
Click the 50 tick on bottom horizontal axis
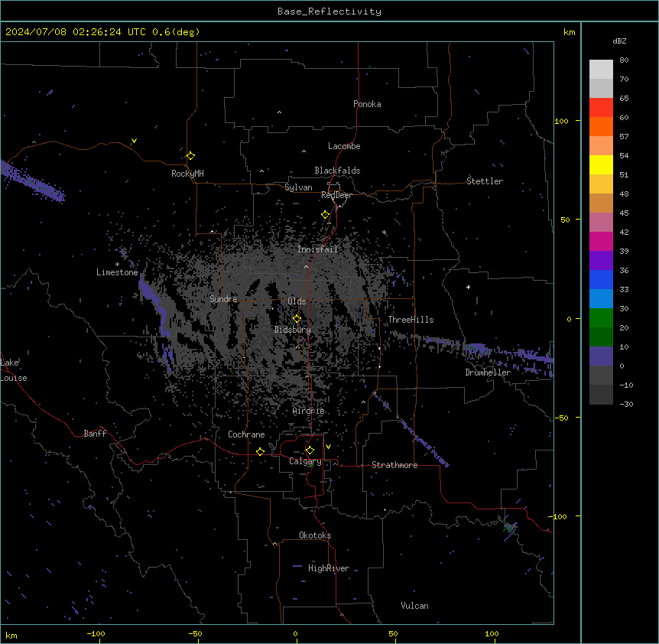tap(393, 633)
